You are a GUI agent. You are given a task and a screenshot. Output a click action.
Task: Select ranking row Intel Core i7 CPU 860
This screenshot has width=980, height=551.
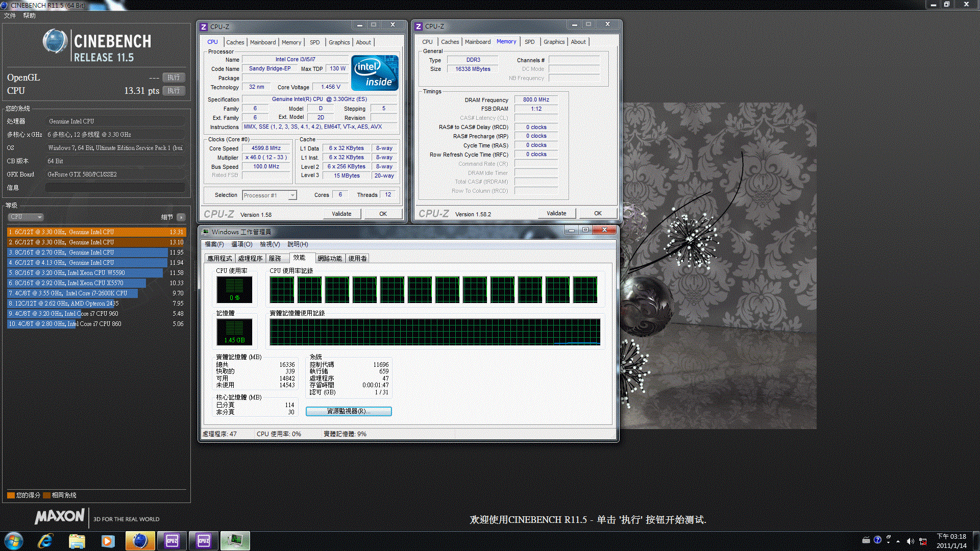[96, 324]
